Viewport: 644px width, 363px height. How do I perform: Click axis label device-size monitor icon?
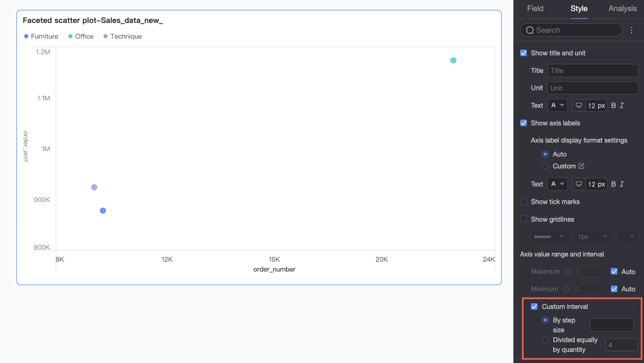(579, 184)
